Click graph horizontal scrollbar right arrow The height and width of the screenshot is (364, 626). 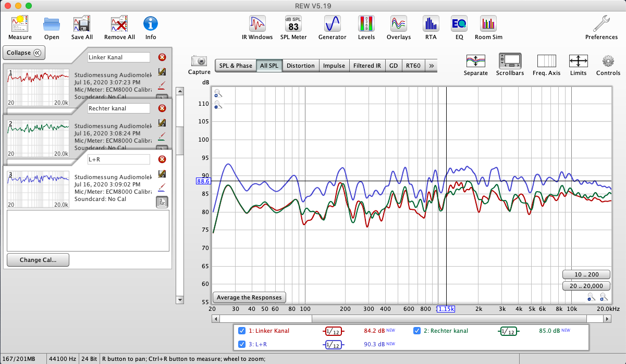coord(607,319)
